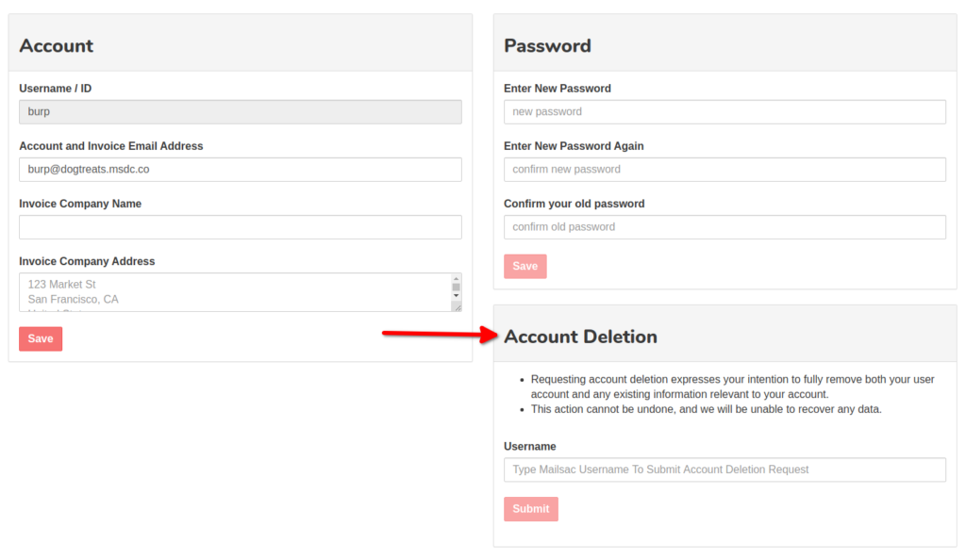Click the Account Deletion heading
The width and height of the screenshot is (966, 560).
[580, 337]
